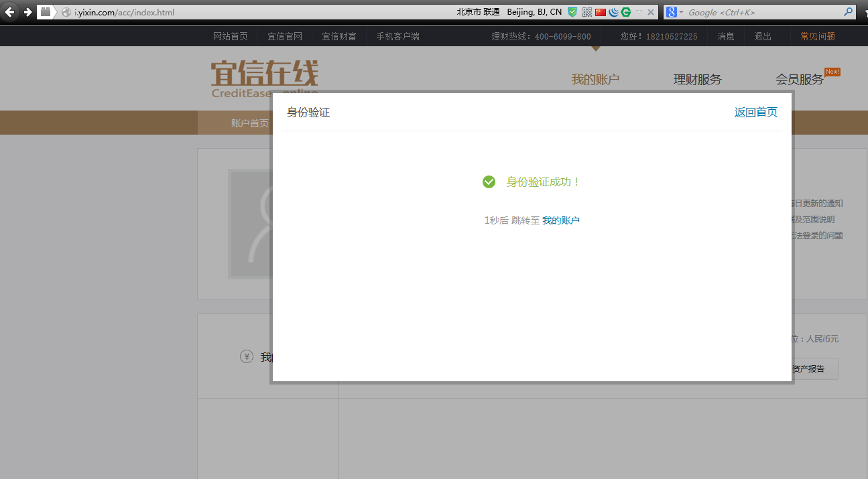
Task: Open the QR code icon in address bar
Action: (587, 12)
